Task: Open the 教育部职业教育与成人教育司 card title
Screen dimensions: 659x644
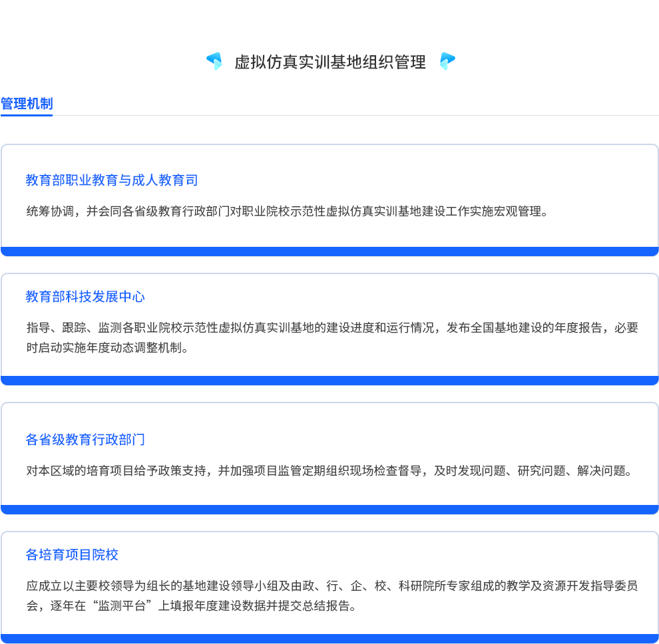Action: tap(112, 180)
